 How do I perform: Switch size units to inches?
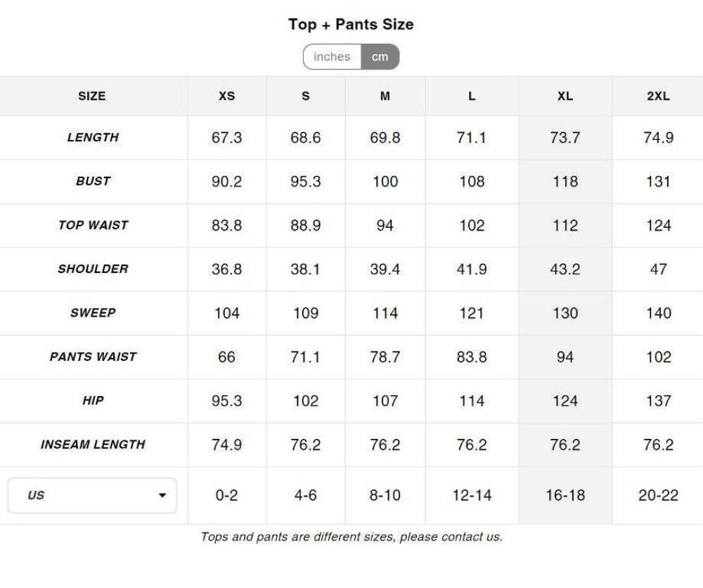332,57
